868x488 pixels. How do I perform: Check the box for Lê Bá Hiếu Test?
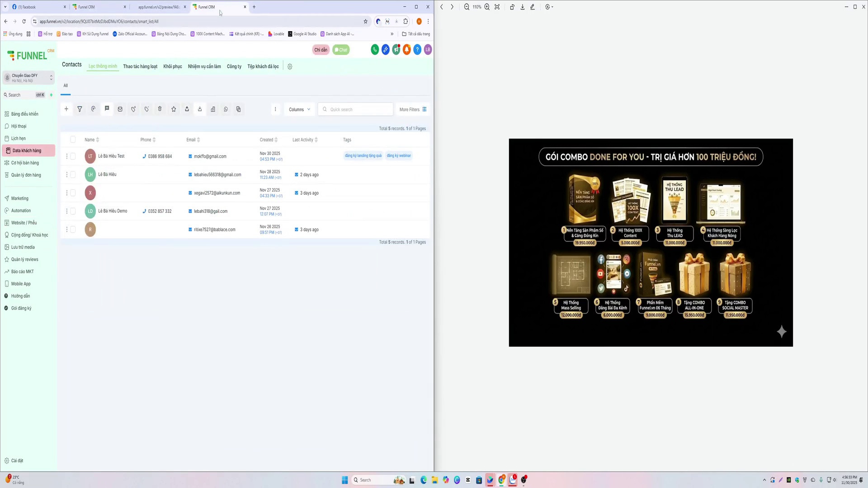73,156
